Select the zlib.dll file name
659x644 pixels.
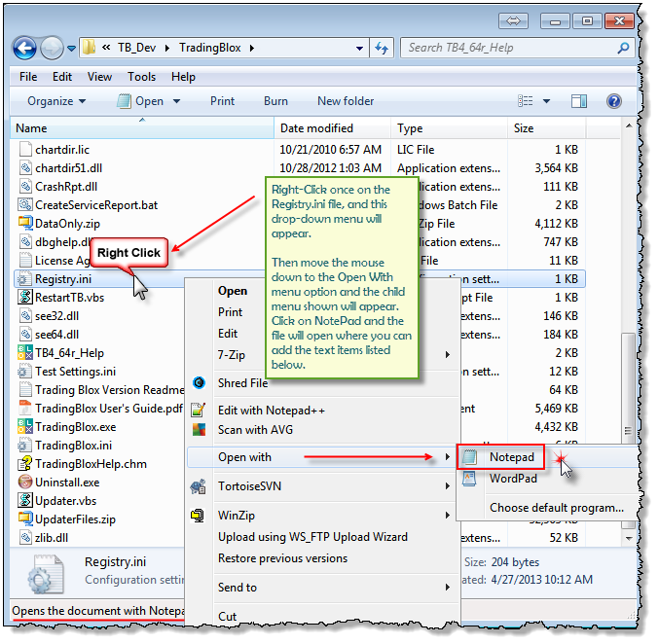pos(52,538)
